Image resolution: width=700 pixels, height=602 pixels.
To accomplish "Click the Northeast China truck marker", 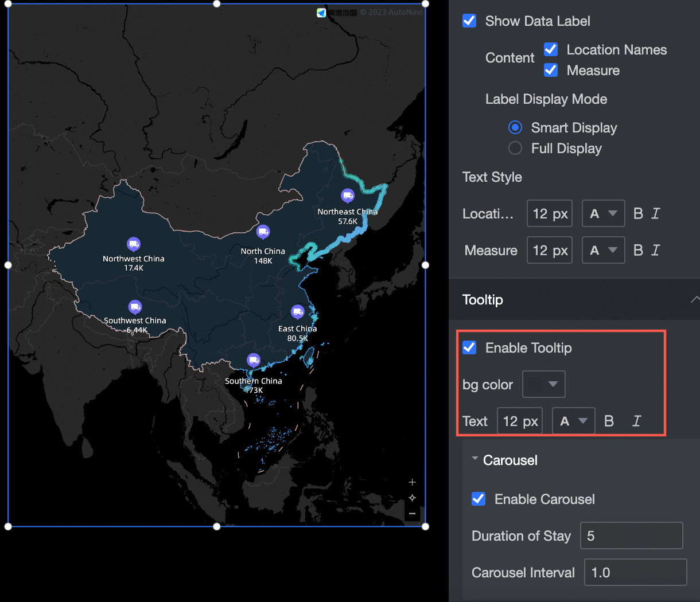I will point(348,195).
